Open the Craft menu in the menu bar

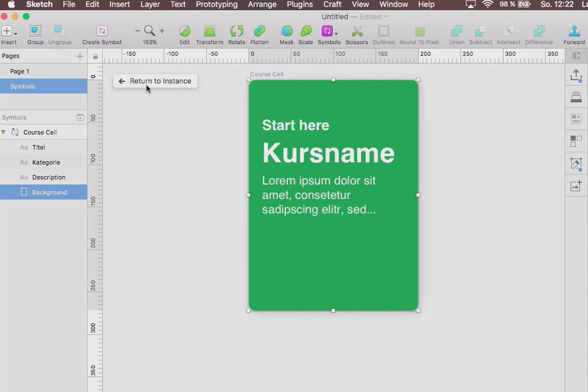coord(332,5)
